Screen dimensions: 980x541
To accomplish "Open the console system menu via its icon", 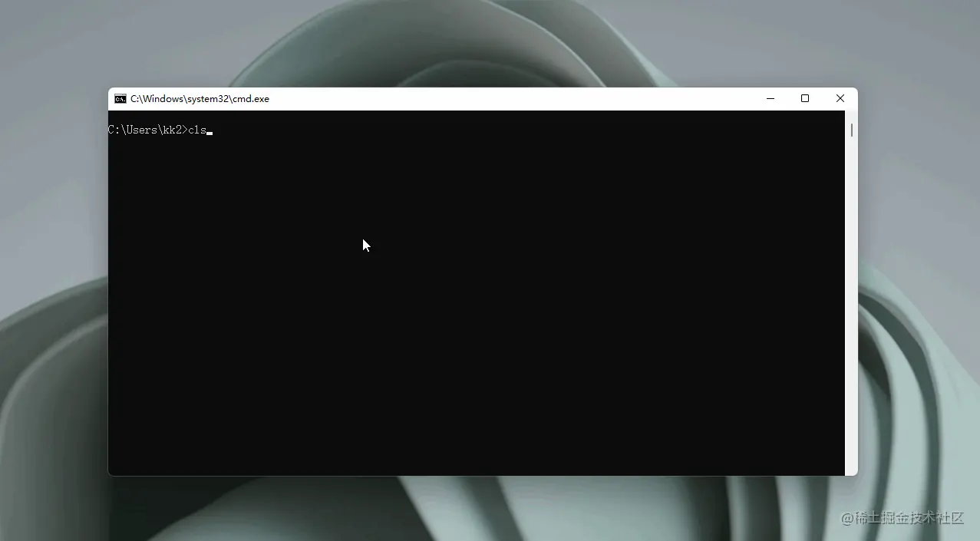I will 119,98.
